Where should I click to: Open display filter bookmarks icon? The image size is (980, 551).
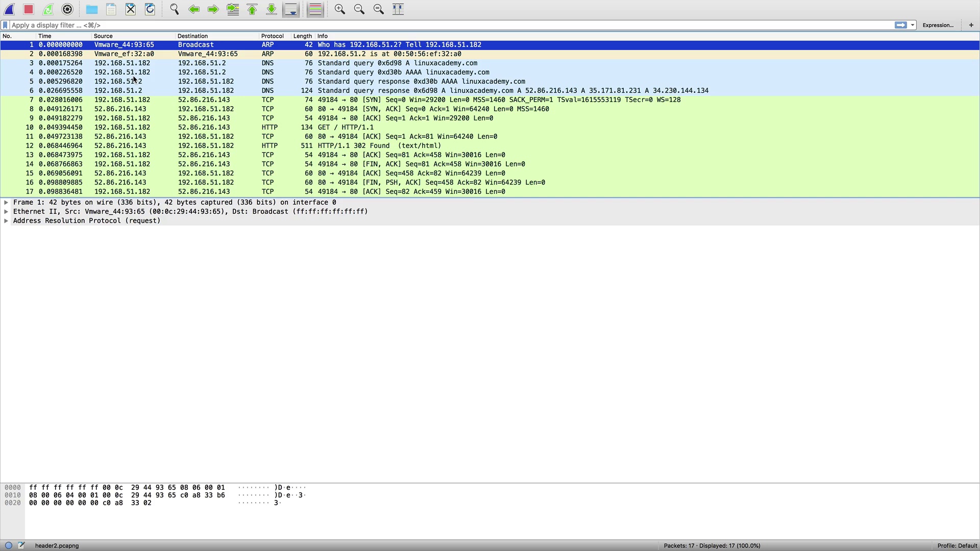[x=5, y=25]
